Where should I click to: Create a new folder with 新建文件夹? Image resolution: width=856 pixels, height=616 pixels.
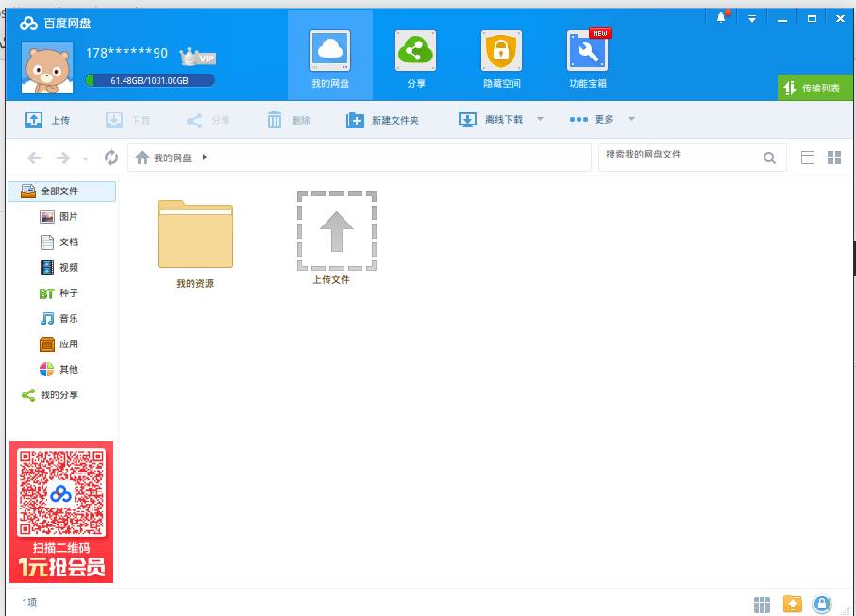pyautogui.click(x=382, y=120)
